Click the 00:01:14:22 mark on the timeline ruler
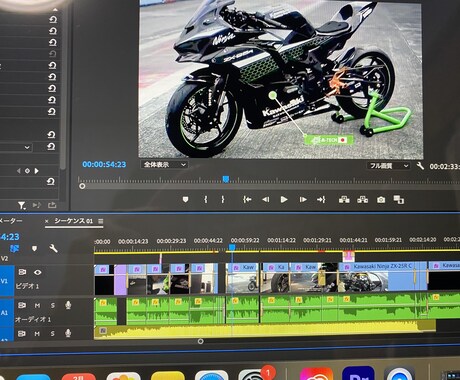Image resolution: width=460 pixels, height=380 pixels. (x=281, y=240)
